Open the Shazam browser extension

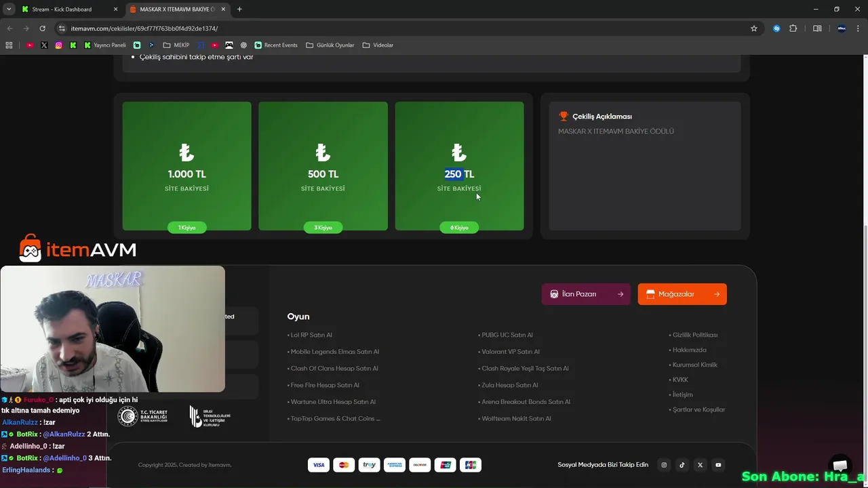click(x=776, y=28)
